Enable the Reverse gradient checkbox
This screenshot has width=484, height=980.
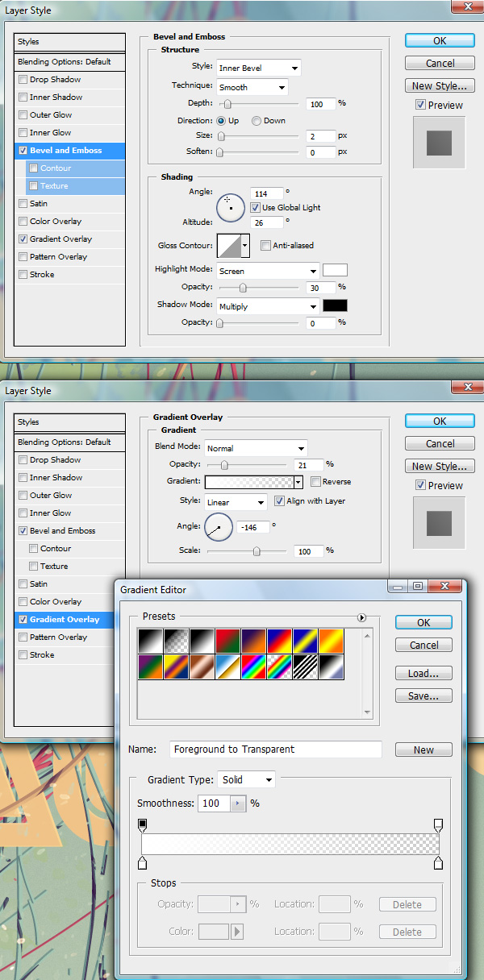315,481
